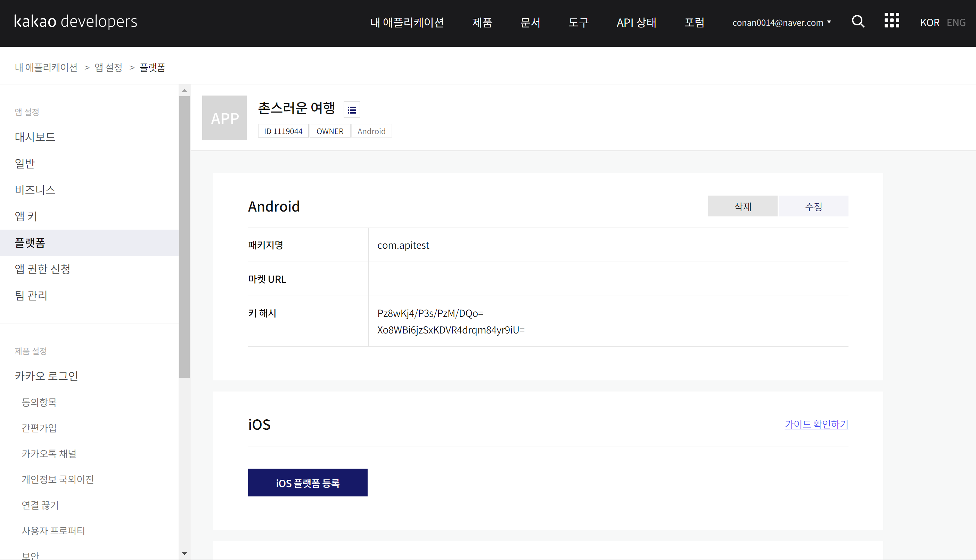Viewport: 976px width, 560px height.
Task: Open the apps grid icon
Action: tap(892, 20)
